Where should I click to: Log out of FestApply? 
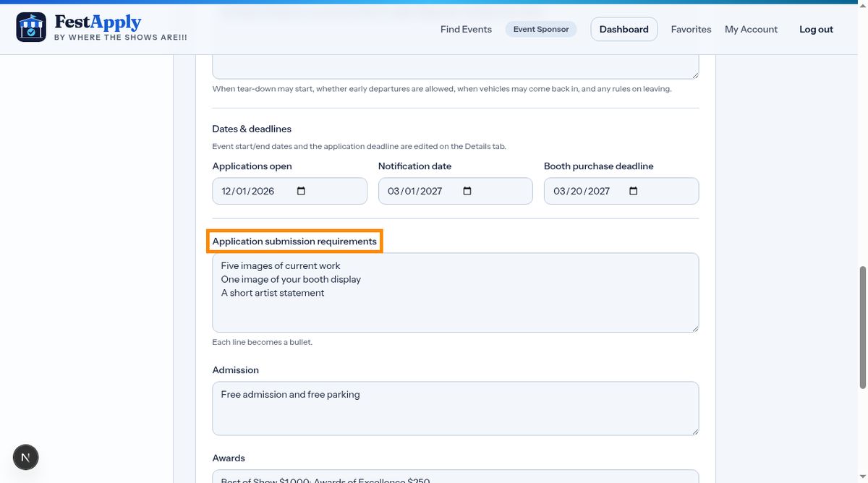click(x=816, y=29)
